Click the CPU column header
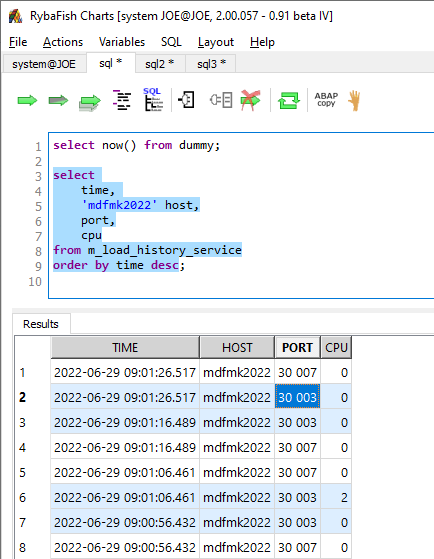434x559 pixels. pyautogui.click(x=336, y=347)
